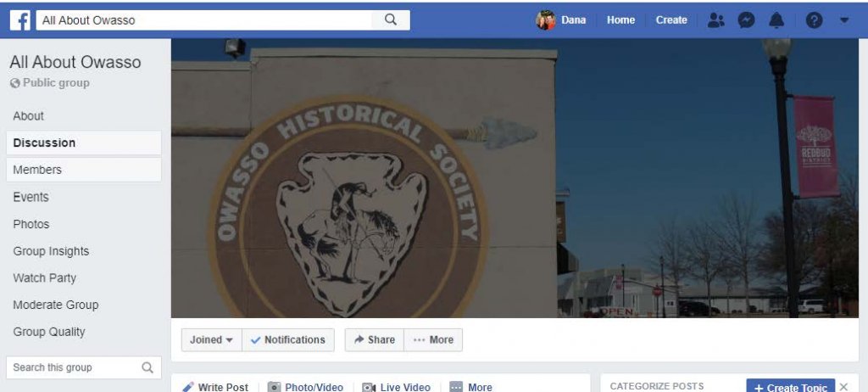The image size is (868, 392).
Task: Click the top search field containing All About Owasso
Action: pyautogui.click(x=204, y=20)
